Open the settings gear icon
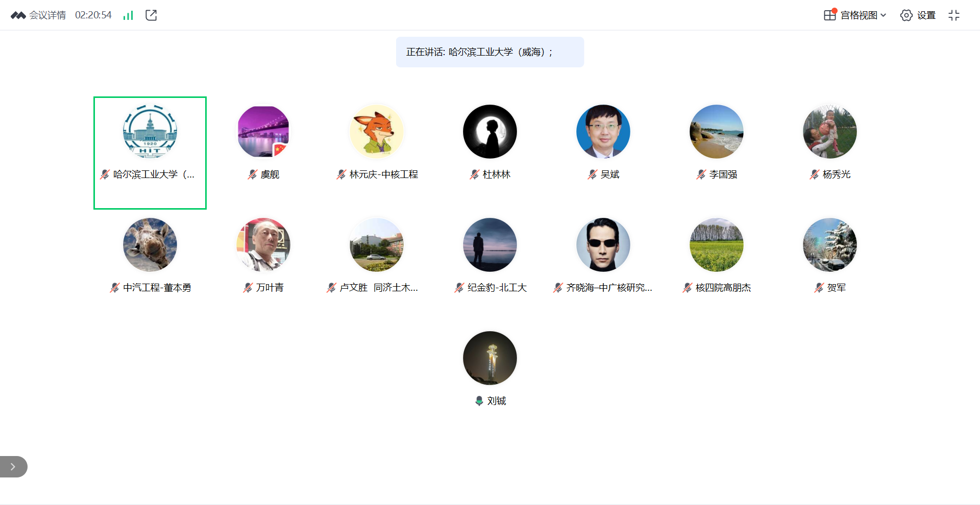980x505 pixels. pos(906,15)
